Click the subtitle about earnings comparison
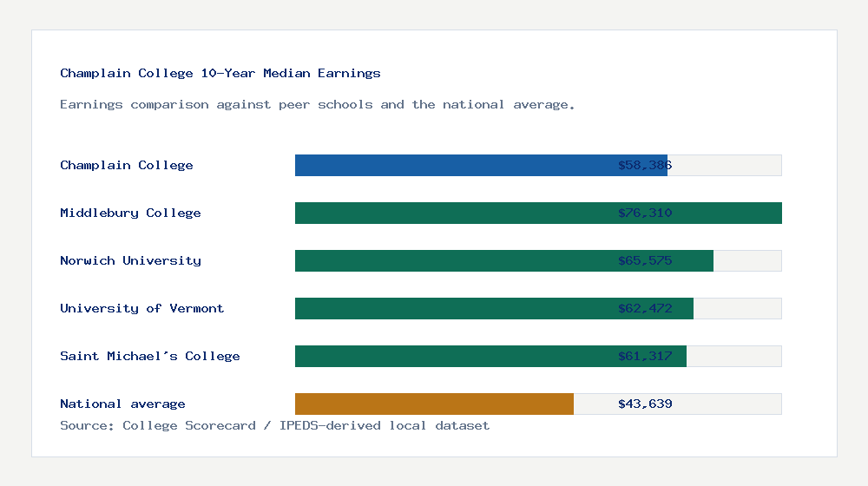Screen dimensions: 868x486 [x=317, y=105]
